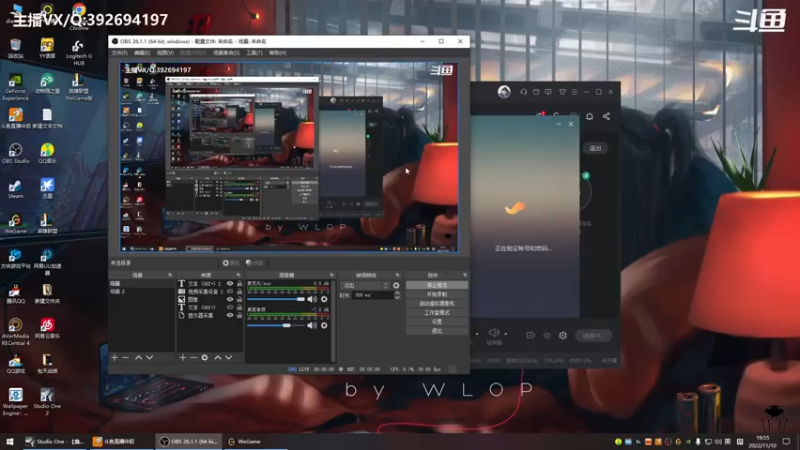
Task: Click the 退出 button in Douyu window
Action: (595, 148)
